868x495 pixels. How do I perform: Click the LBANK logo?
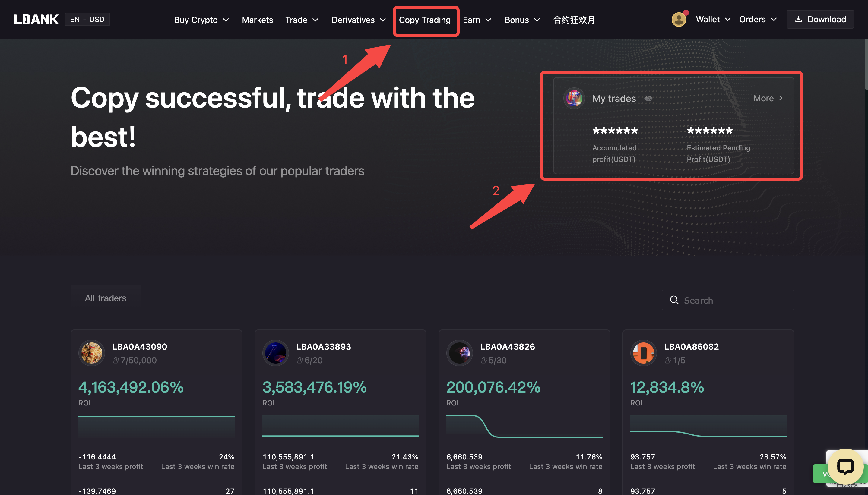click(36, 19)
